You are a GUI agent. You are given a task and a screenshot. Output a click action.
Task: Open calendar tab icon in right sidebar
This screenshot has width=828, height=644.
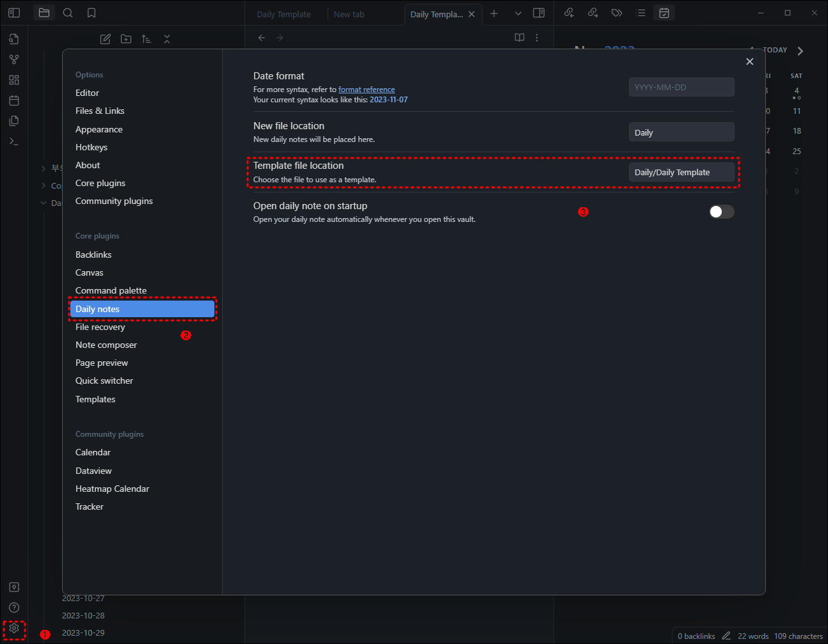coord(664,13)
